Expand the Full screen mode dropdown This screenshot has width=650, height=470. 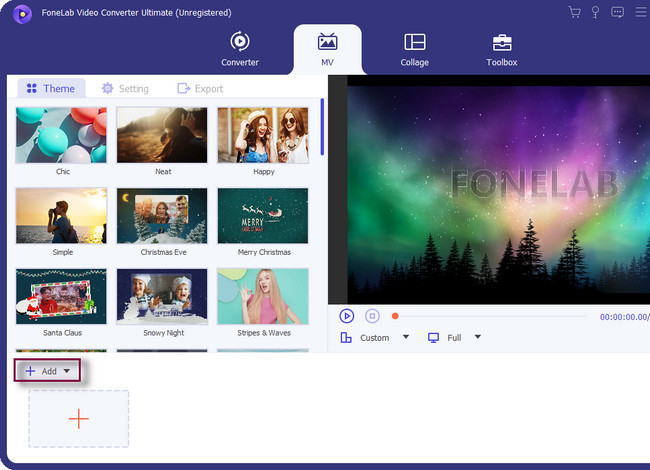point(478,337)
